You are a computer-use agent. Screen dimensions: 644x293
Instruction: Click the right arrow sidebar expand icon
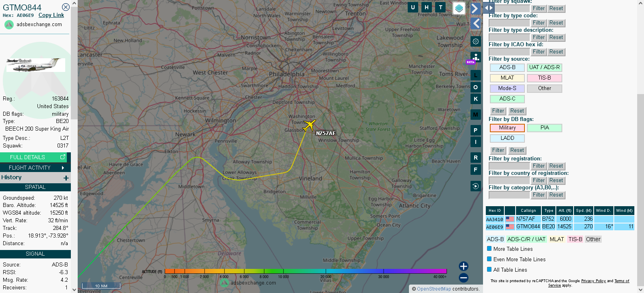[x=475, y=8]
